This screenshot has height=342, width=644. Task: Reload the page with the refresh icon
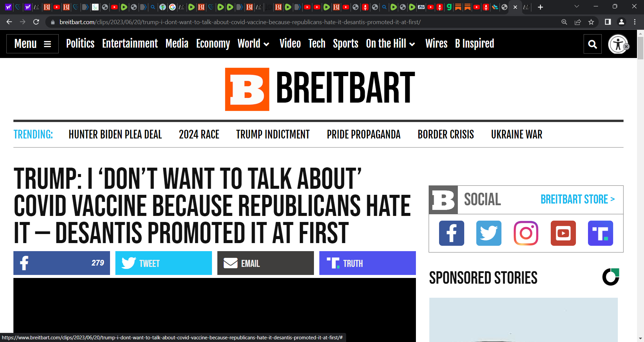[36, 22]
